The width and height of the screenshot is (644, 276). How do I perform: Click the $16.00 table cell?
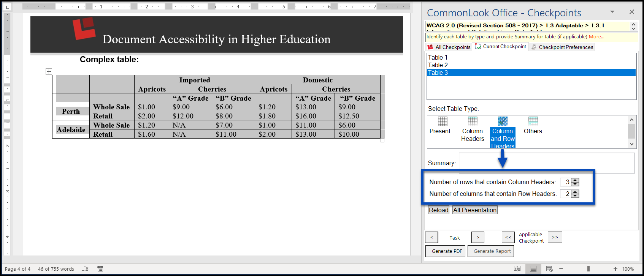pyautogui.click(x=313, y=116)
